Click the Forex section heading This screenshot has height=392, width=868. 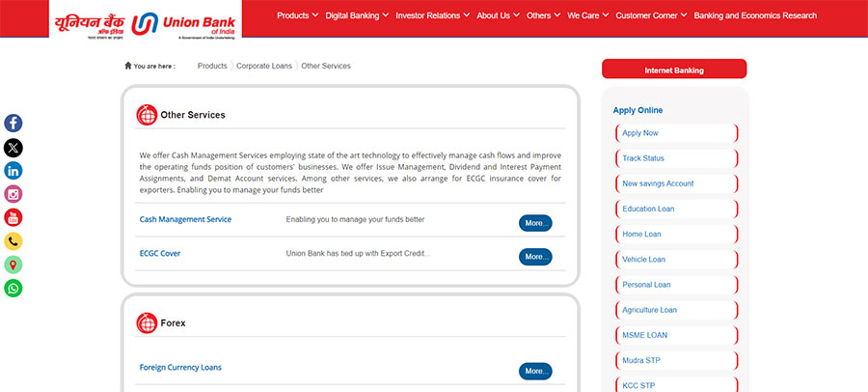tap(173, 322)
